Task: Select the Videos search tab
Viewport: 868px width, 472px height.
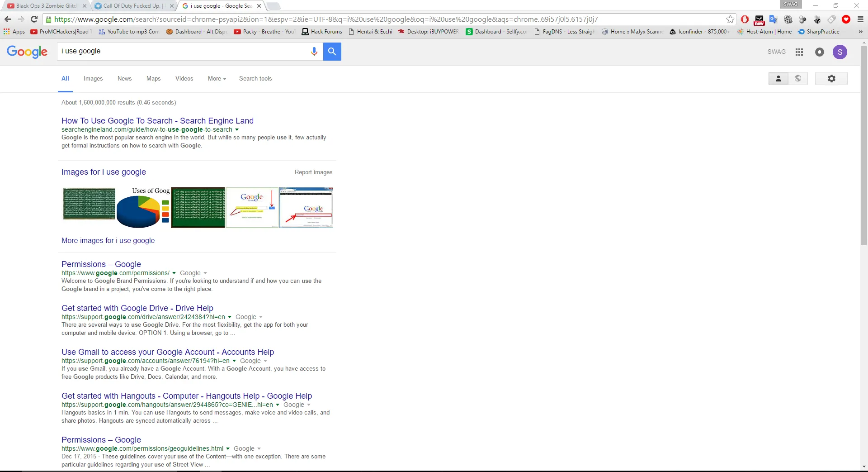Action: (x=184, y=79)
